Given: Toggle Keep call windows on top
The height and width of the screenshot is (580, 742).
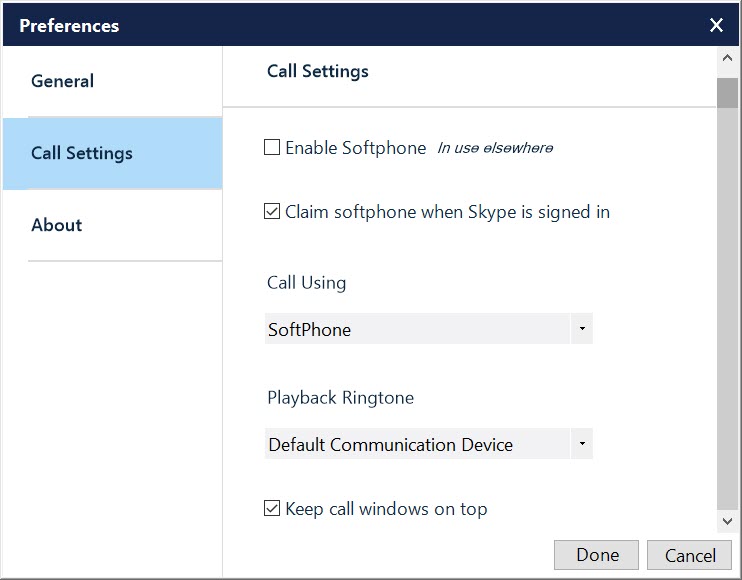Looking at the screenshot, I should (x=272, y=509).
